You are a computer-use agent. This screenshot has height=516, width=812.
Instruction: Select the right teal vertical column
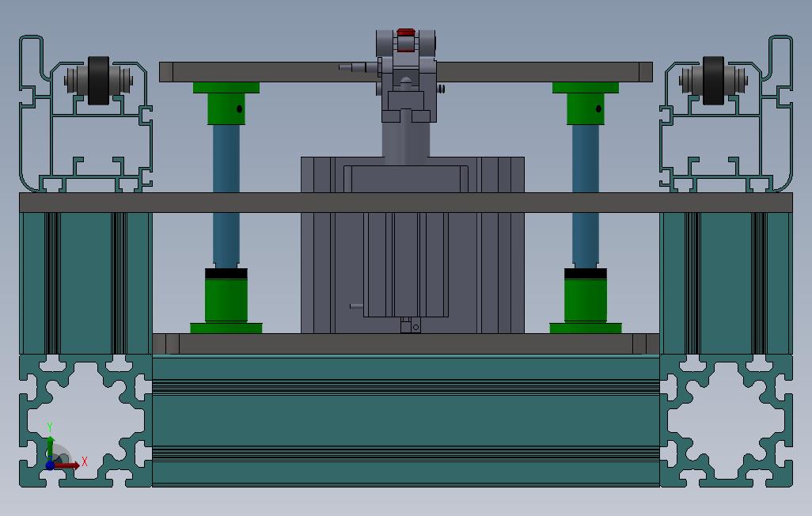(726, 283)
